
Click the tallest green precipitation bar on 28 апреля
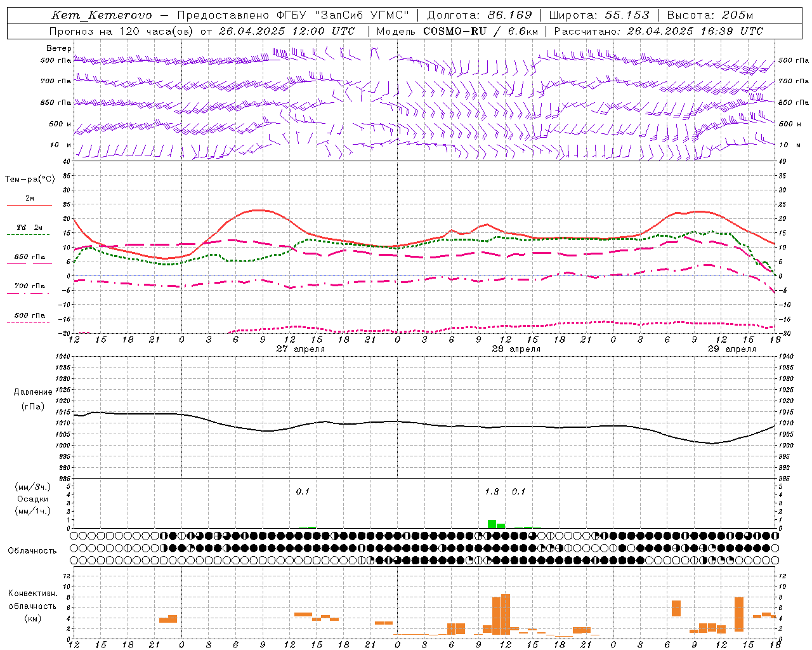point(492,524)
